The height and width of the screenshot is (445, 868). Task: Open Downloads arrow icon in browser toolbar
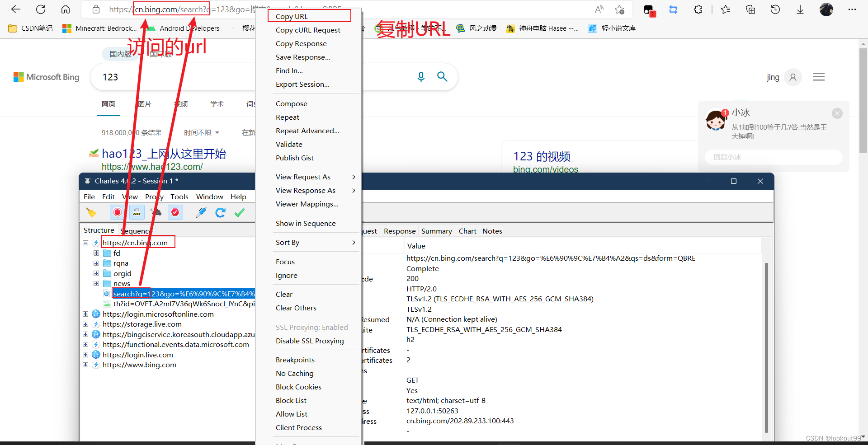coord(800,9)
